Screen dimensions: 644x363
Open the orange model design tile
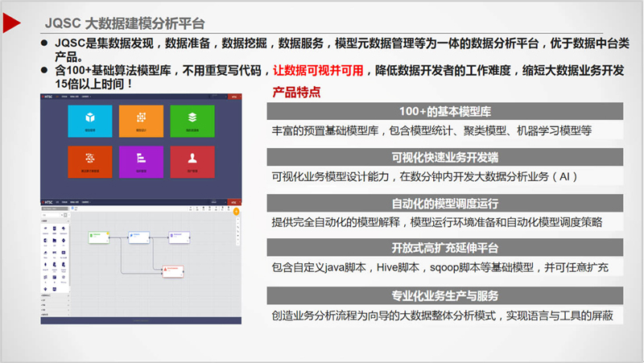point(141,121)
